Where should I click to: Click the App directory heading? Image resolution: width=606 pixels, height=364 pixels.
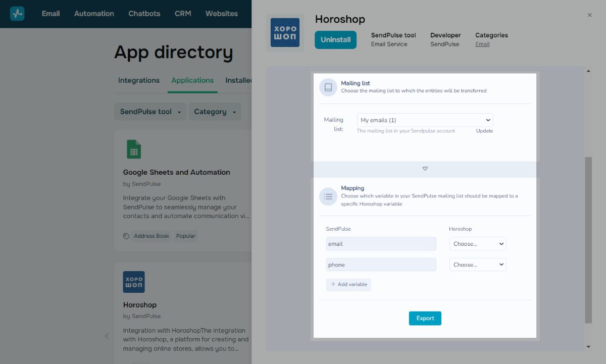click(x=174, y=52)
